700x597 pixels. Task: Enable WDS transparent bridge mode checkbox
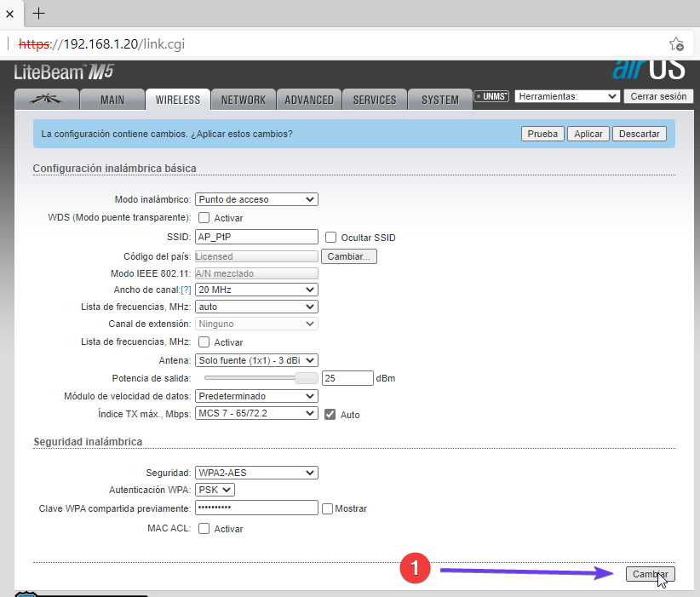coord(204,218)
